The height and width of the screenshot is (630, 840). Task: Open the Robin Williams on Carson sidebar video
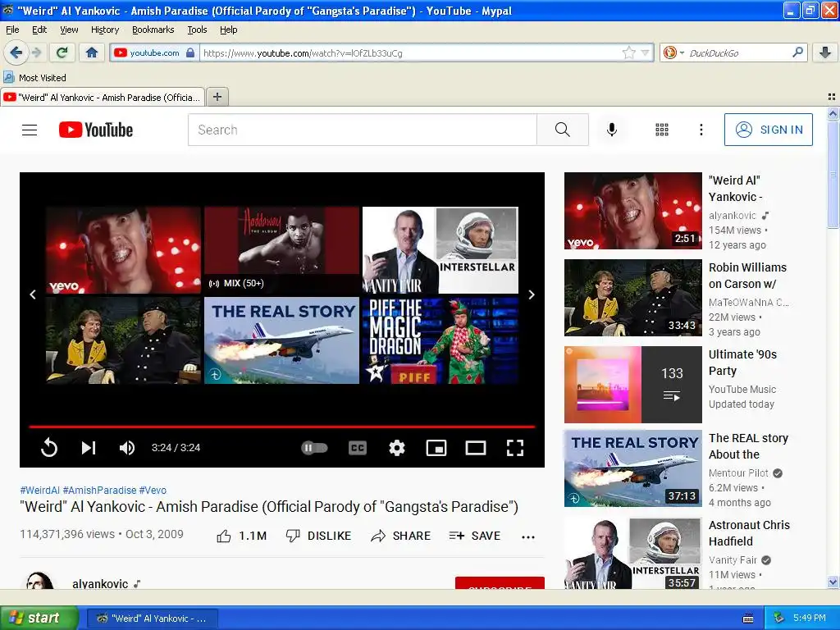(x=632, y=298)
